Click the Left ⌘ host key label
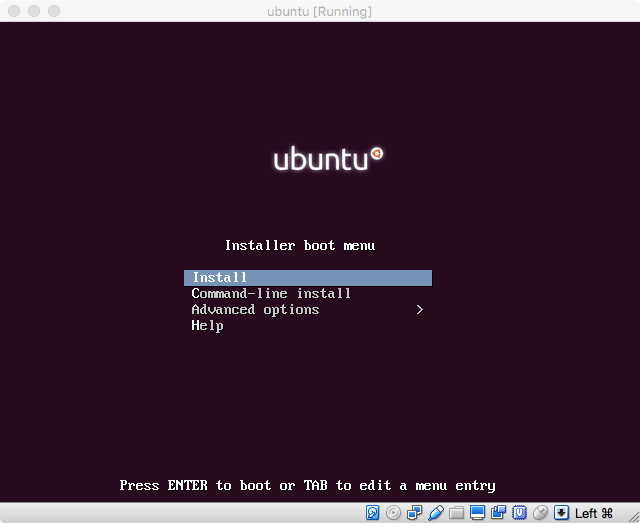This screenshot has height=523, width=640. point(594,513)
